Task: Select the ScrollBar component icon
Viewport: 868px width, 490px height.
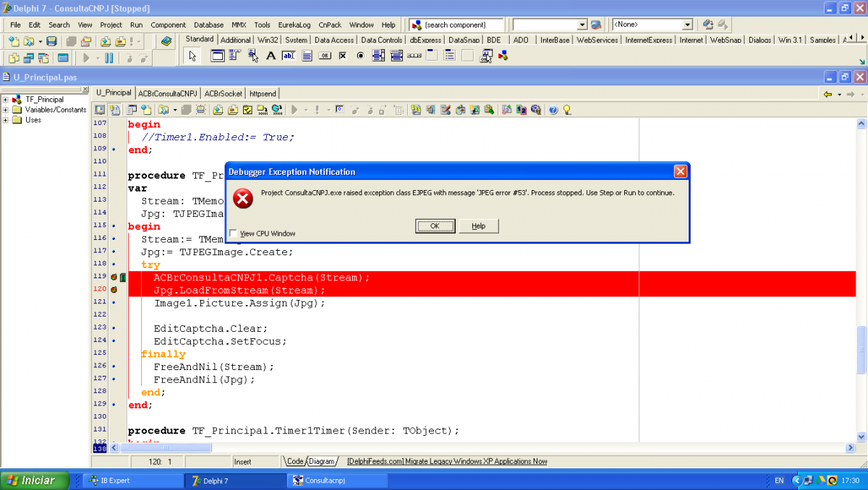Action: (x=414, y=56)
